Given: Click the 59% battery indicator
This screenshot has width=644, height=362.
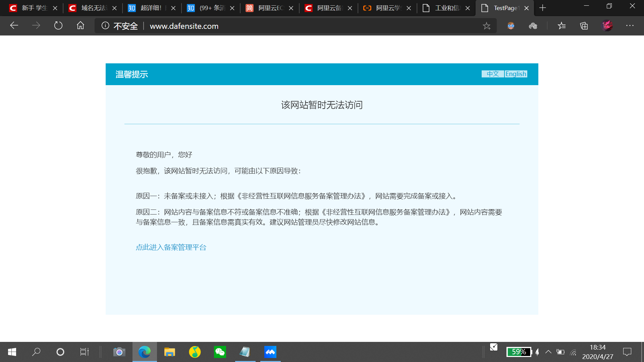Looking at the screenshot, I should [519, 352].
